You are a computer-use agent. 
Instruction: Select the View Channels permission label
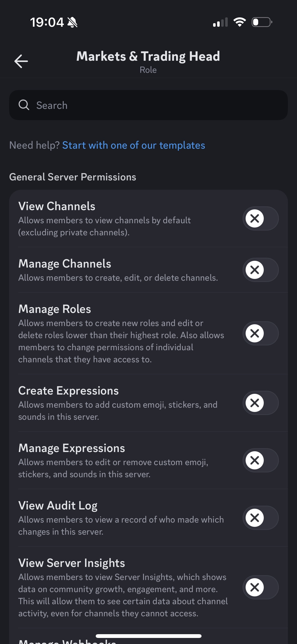(x=57, y=206)
